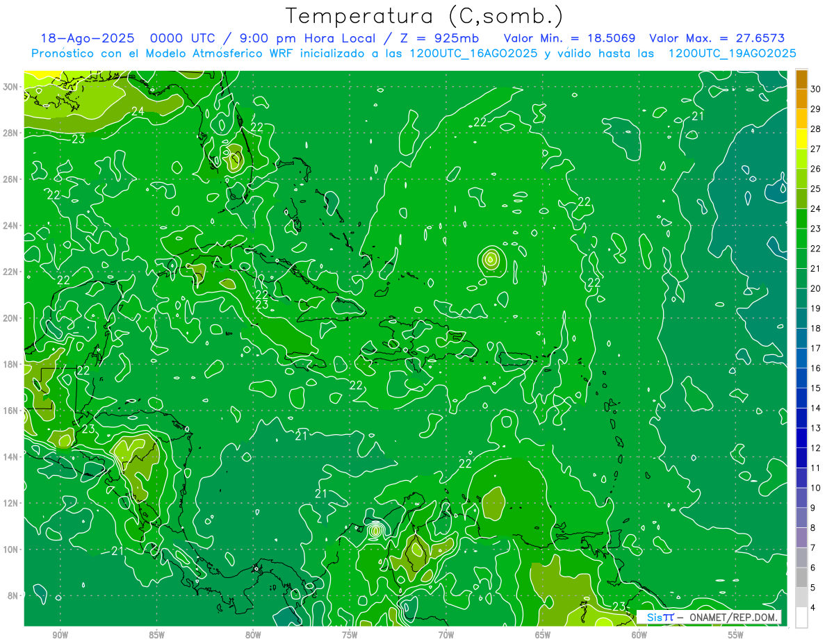Click dark orange colorbar segment above 30
The image size is (834, 644).
point(801,79)
